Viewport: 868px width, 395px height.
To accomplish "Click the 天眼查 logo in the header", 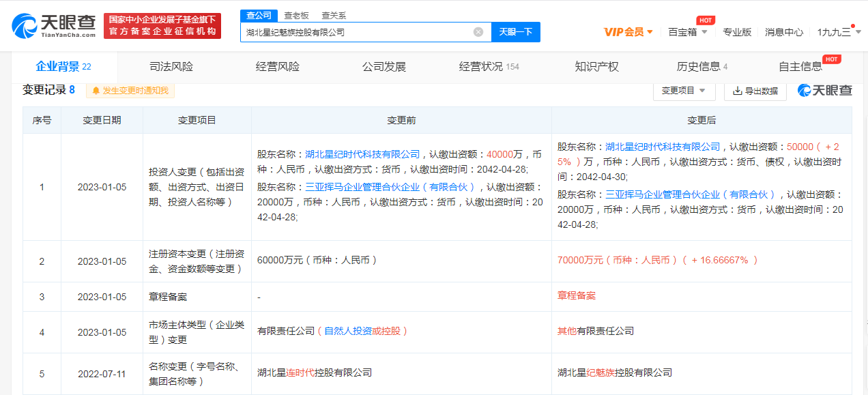I will (54, 25).
